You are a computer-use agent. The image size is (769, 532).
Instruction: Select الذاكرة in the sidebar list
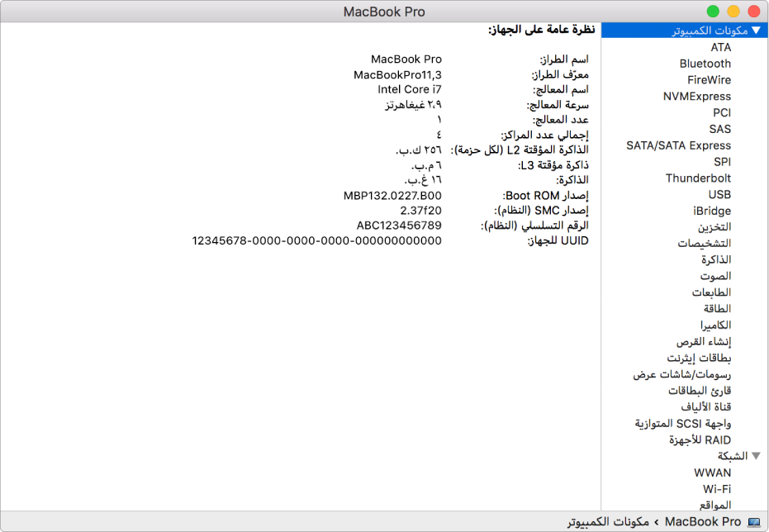pos(716,259)
